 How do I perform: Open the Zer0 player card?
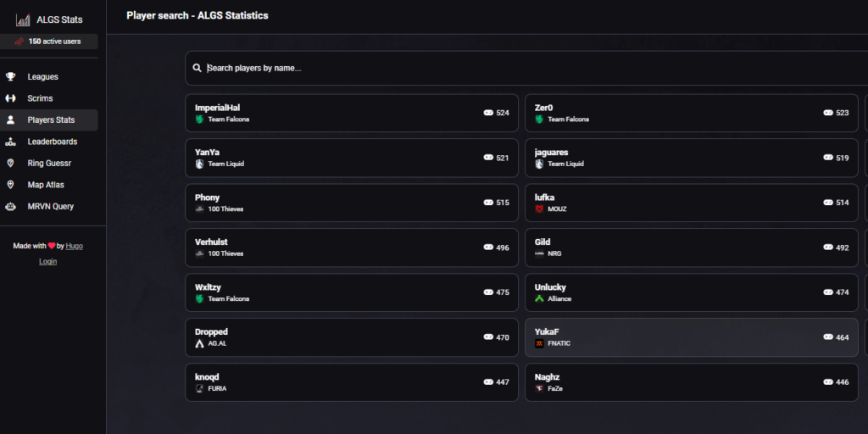click(691, 113)
